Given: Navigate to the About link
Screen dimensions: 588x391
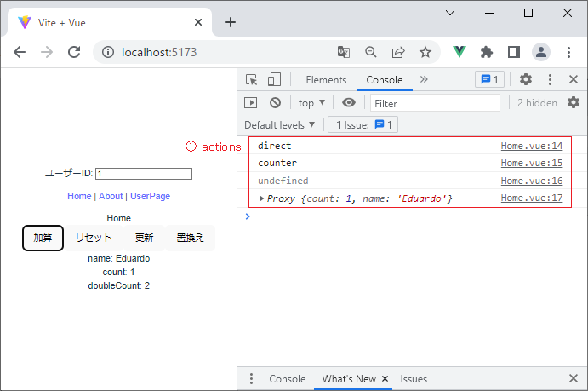Looking at the screenshot, I should click(x=111, y=196).
